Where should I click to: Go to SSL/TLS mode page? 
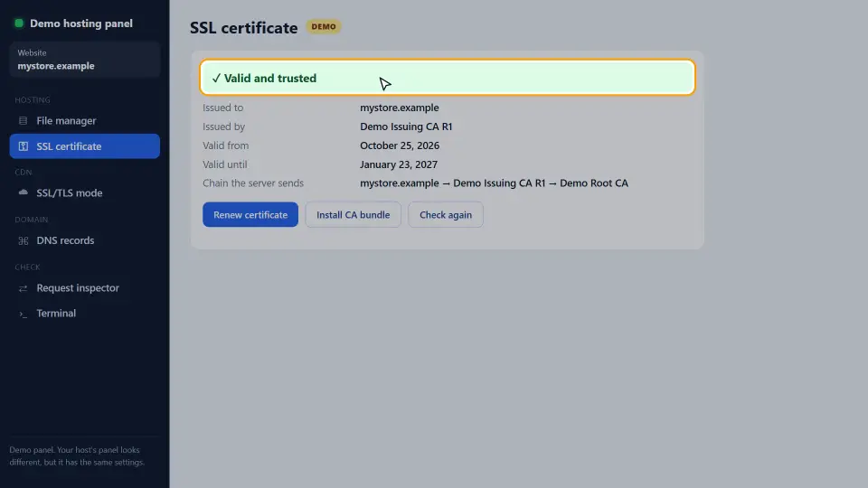click(x=85, y=192)
